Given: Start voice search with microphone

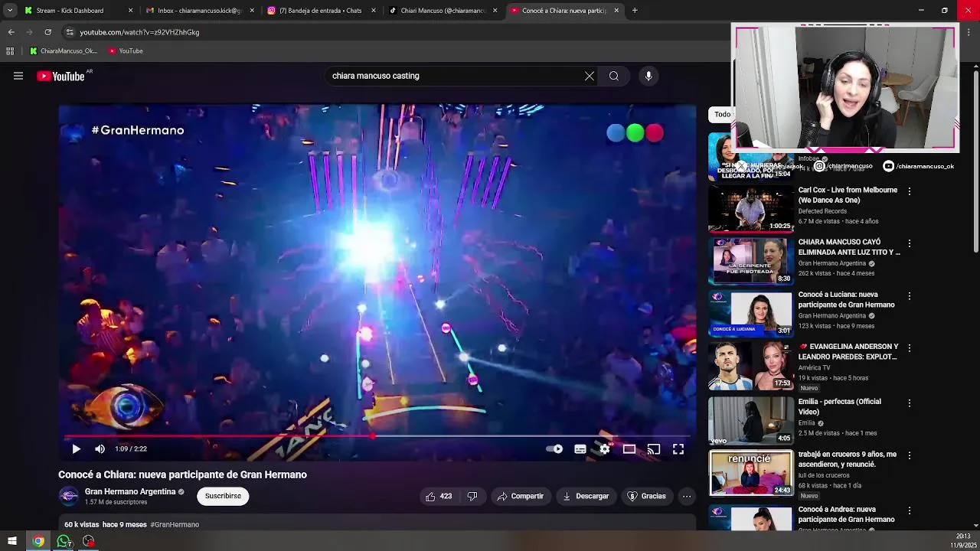Looking at the screenshot, I should coord(648,76).
